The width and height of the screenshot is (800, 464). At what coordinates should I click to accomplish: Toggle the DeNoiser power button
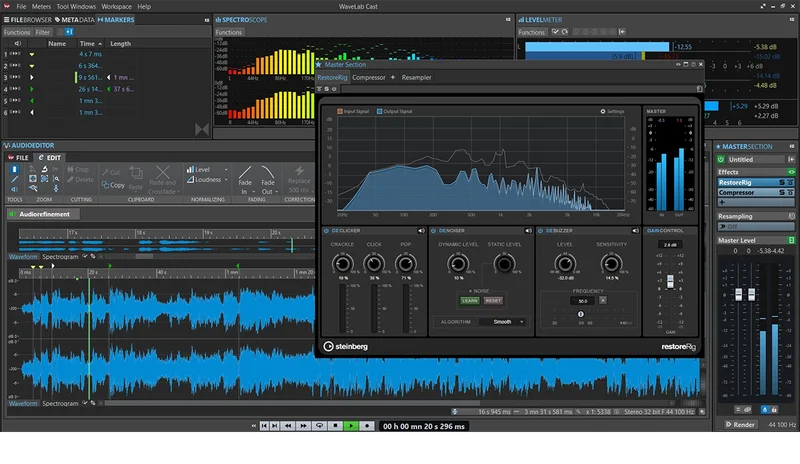tap(434, 231)
